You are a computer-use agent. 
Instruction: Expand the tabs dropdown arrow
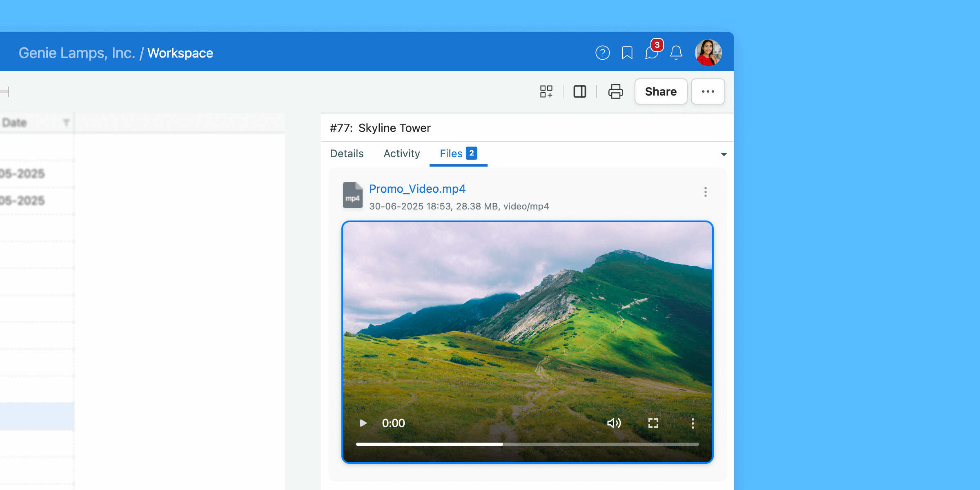point(724,154)
